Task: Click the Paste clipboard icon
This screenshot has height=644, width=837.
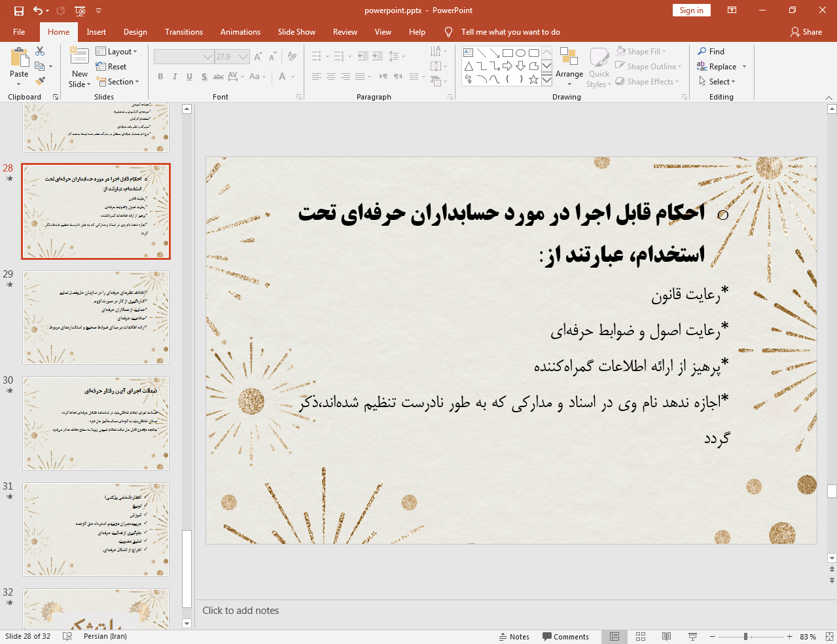Action: (x=19, y=58)
